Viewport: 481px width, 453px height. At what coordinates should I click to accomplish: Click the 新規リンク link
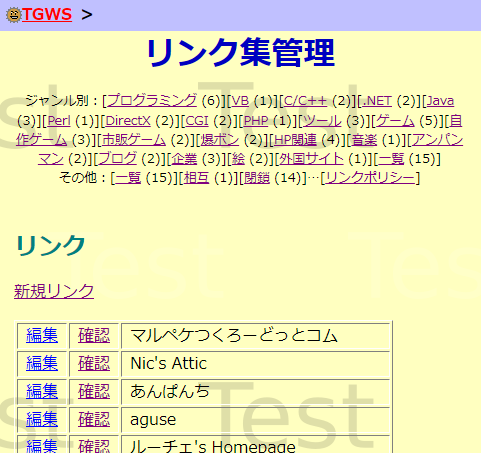pyautogui.click(x=54, y=291)
